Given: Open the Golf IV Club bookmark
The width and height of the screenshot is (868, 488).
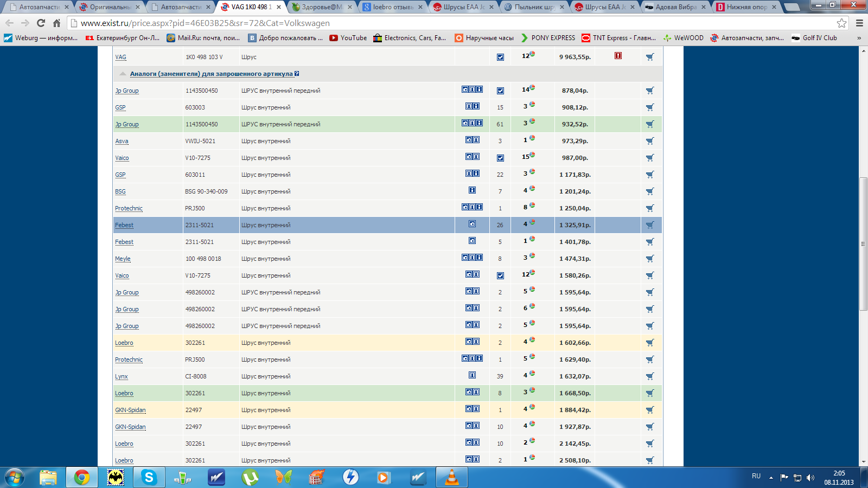Looking at the screenshot, I should [814, 38].
